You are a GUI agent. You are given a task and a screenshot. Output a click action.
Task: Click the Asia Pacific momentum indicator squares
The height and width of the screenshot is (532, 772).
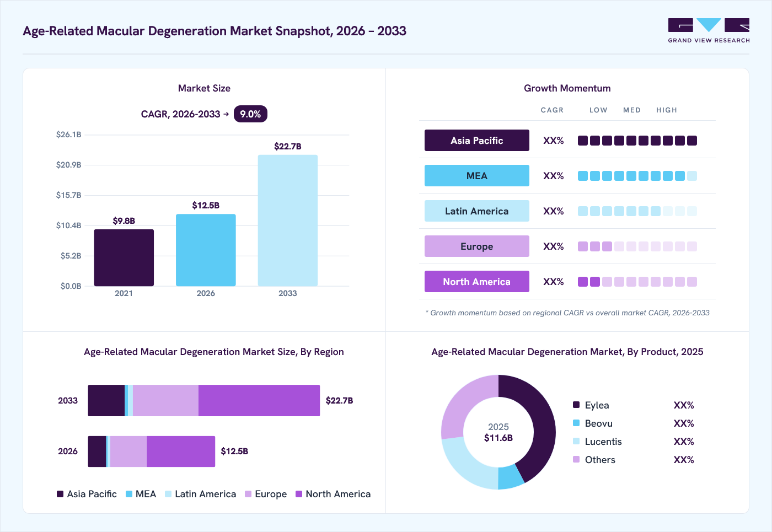(x=637, y=141)
